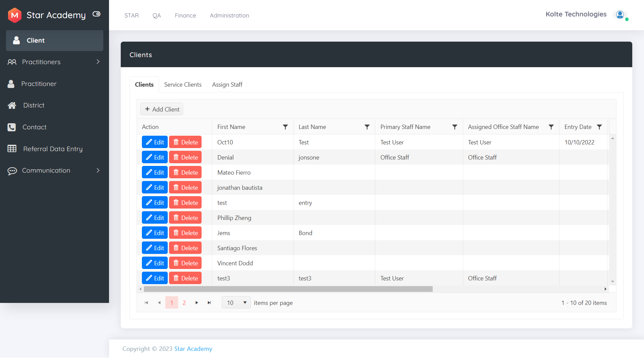Screen dimensions: 644x358
Task: Click the Communication chat bubble icon
Action: coord(12,171)
